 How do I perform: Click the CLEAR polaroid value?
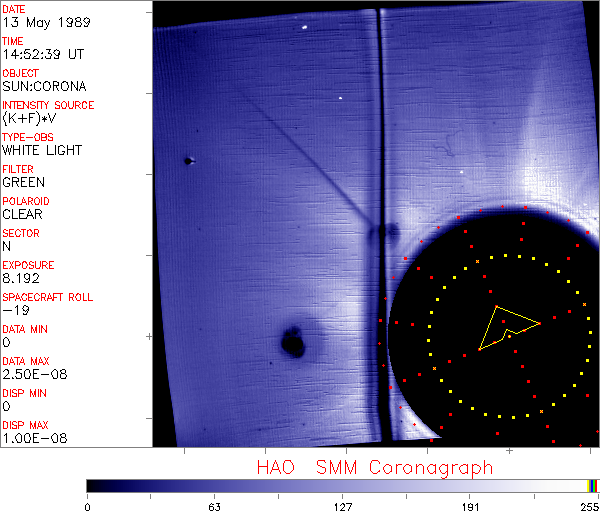pos(22,214)
